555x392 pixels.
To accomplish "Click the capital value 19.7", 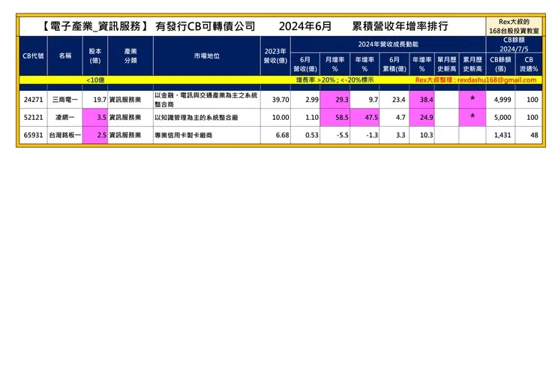I will pyautogui.click(x=100, y=100).
